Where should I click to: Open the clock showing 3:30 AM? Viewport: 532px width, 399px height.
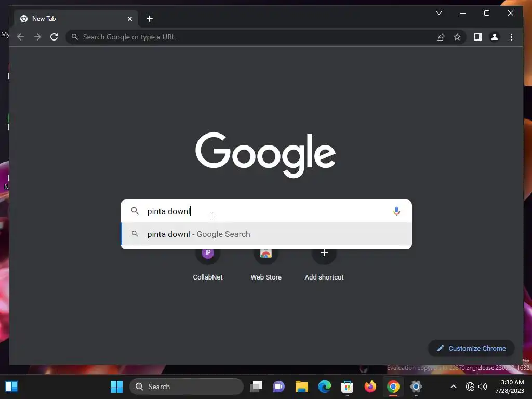click(510, 387)
